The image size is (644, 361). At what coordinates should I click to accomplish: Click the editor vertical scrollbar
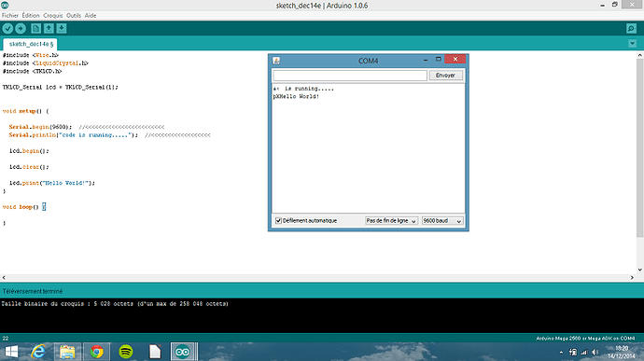point(639,147)
